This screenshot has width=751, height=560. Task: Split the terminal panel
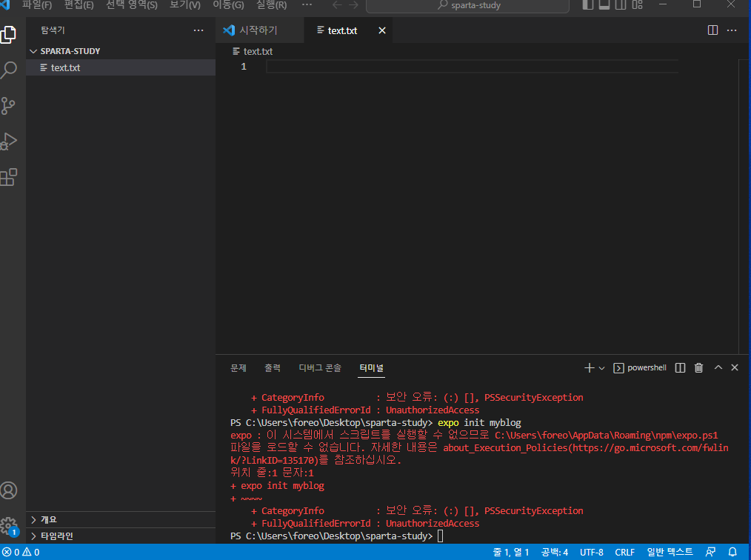(x=680, y=367)
